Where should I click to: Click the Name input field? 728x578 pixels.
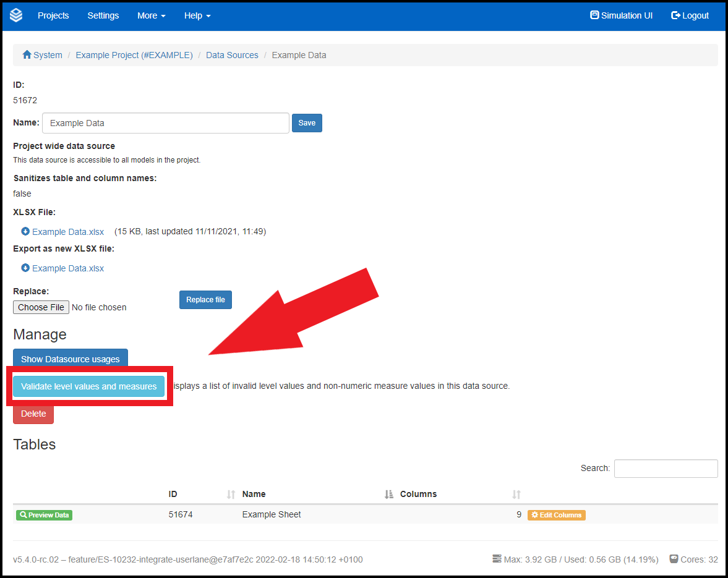[x=165, y=123]
